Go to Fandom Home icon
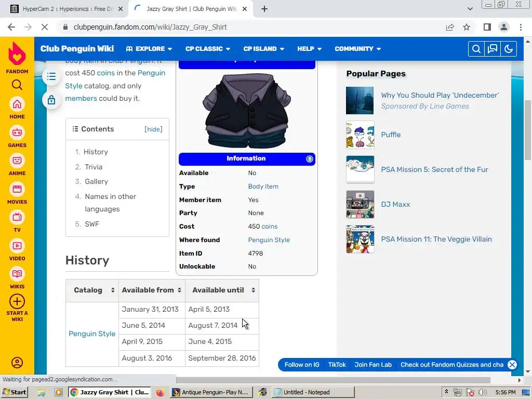 (17, 104)
